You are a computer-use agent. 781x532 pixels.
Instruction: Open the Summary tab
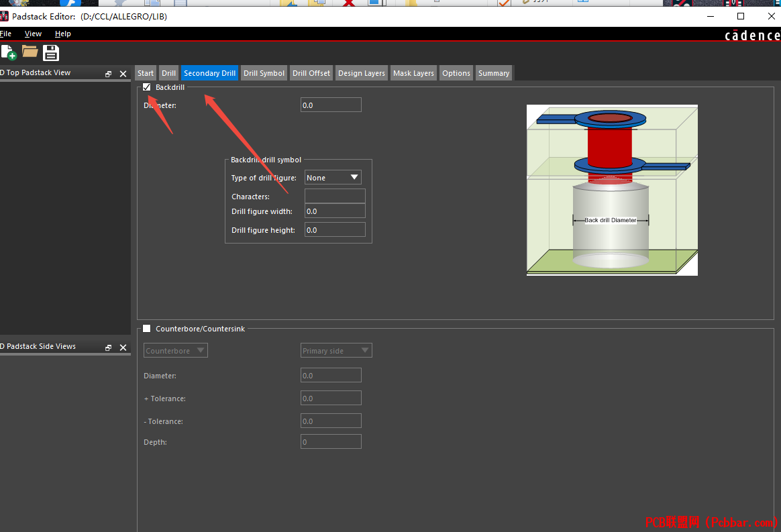[x=494, y=72]
